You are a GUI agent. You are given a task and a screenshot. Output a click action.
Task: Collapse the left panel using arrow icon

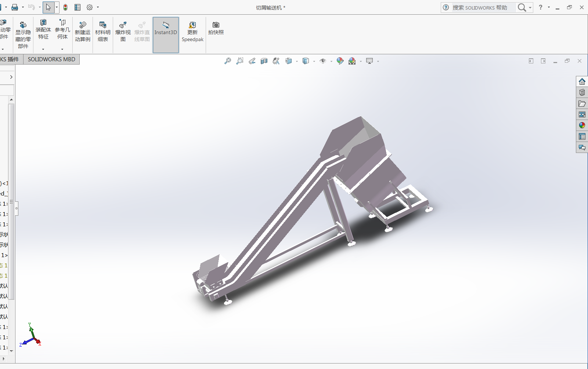coord(11,77)
